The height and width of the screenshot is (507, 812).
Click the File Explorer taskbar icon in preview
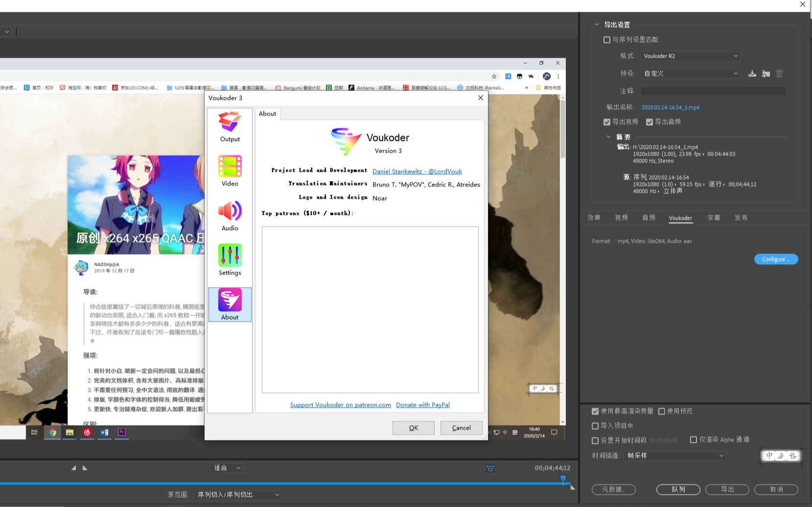70,432
